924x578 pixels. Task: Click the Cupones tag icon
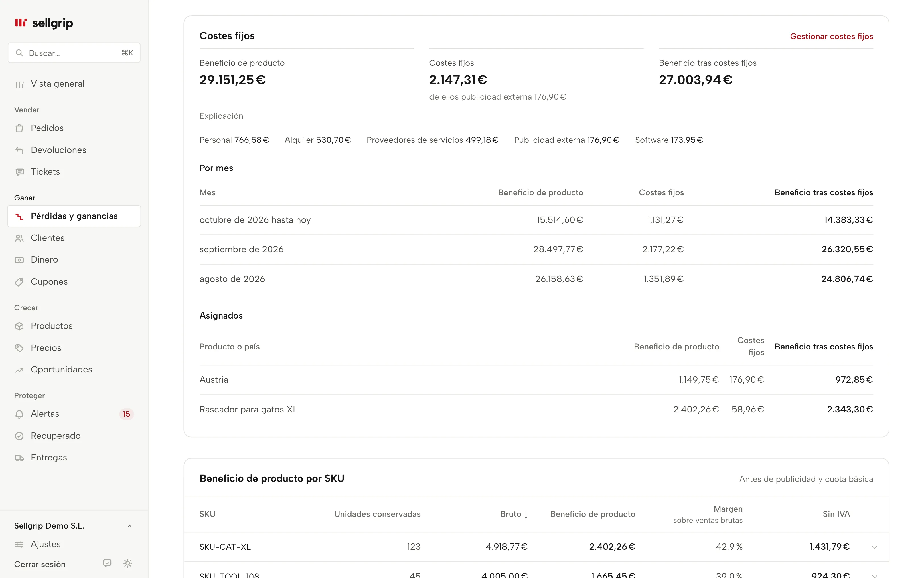coord(19,282)
